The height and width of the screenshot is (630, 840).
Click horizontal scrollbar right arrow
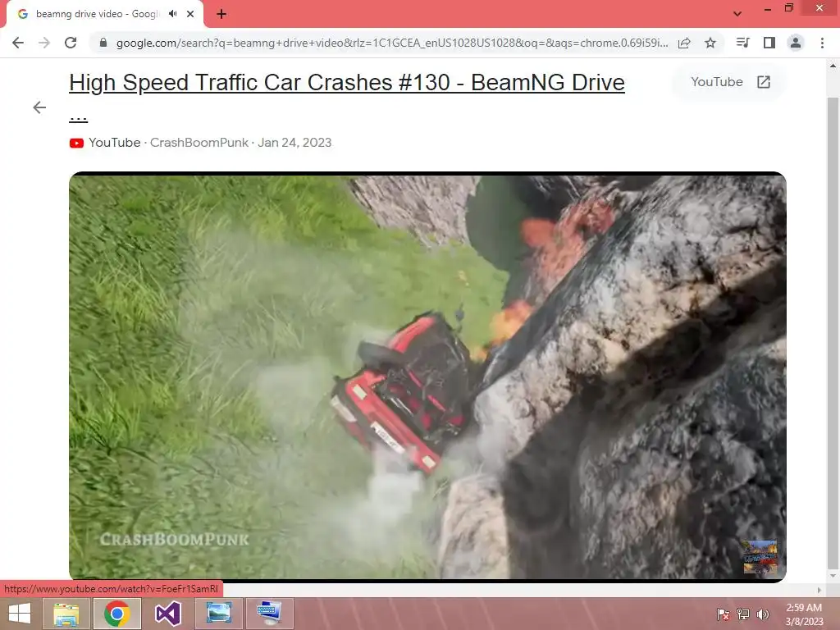819,590
